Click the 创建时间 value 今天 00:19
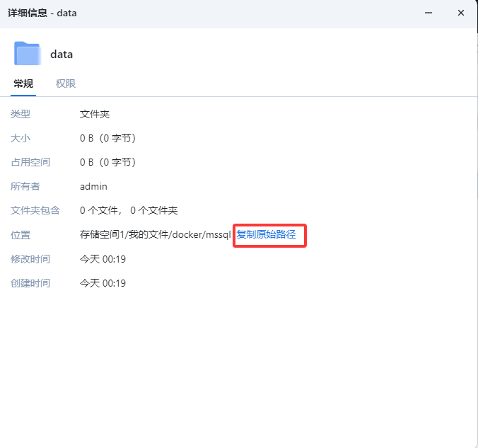 click(x=103, y=283)
